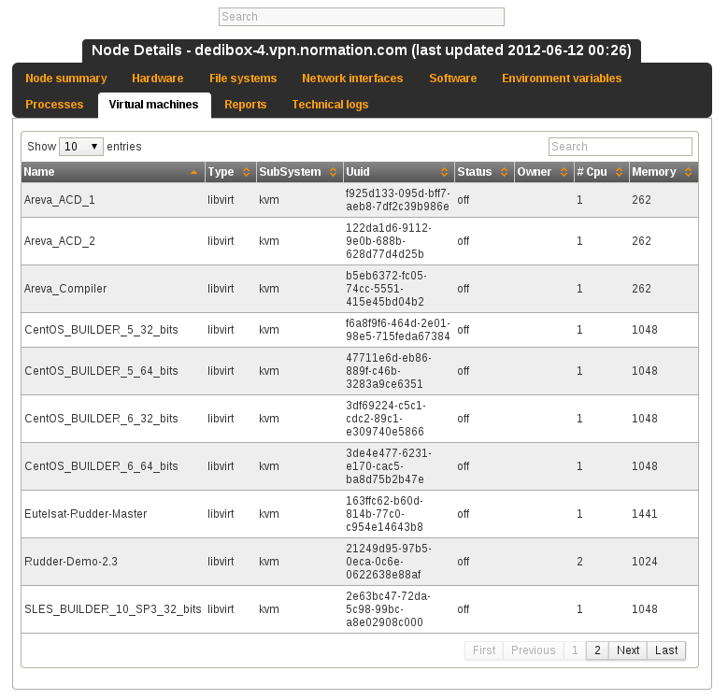
Task: Sort table by Name column arrow
Action: pyautogui.click(x=194, y=172)
